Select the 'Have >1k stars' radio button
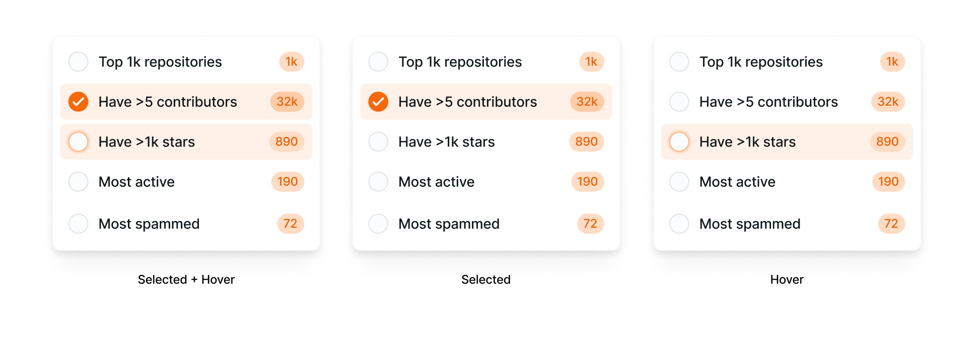Image resolution: width=980 pixels, height=342 pixels. (x=78, y=142)
